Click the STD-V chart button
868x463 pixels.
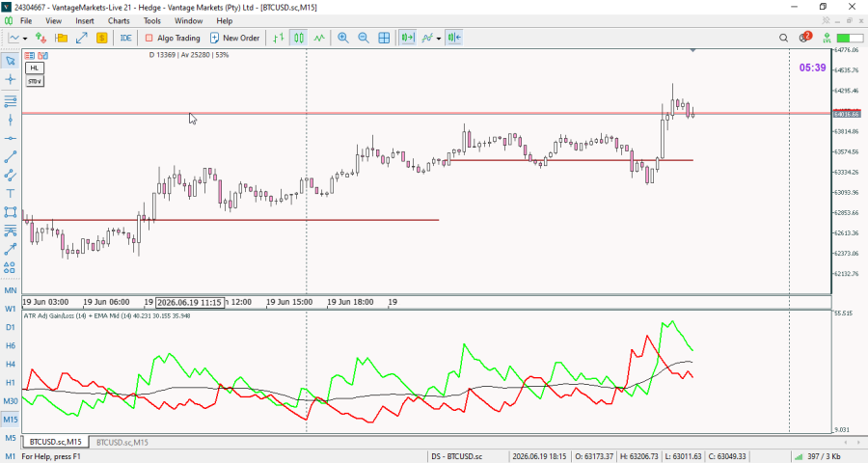[x=35, y=81]
